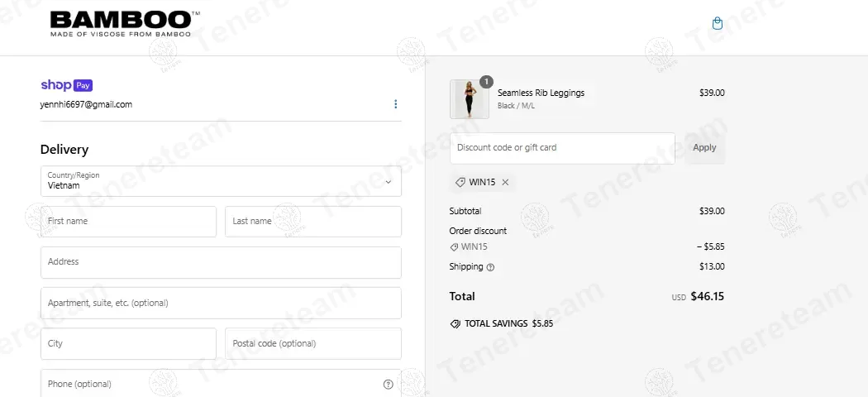Click the $46.15 total amount
Image resolution: width=868 pixels, height=397 pixels.
coord(707,297)
